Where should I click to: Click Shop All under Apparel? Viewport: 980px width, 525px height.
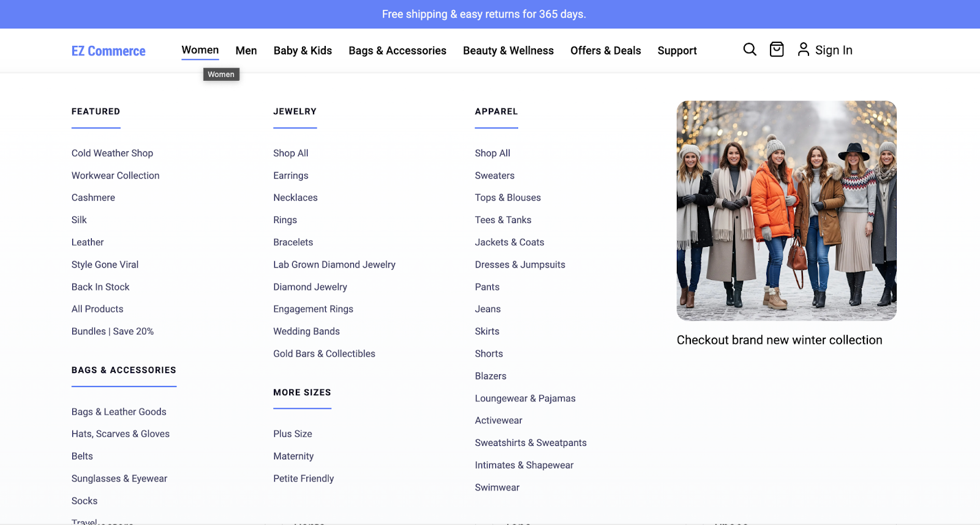coord(492,153)
